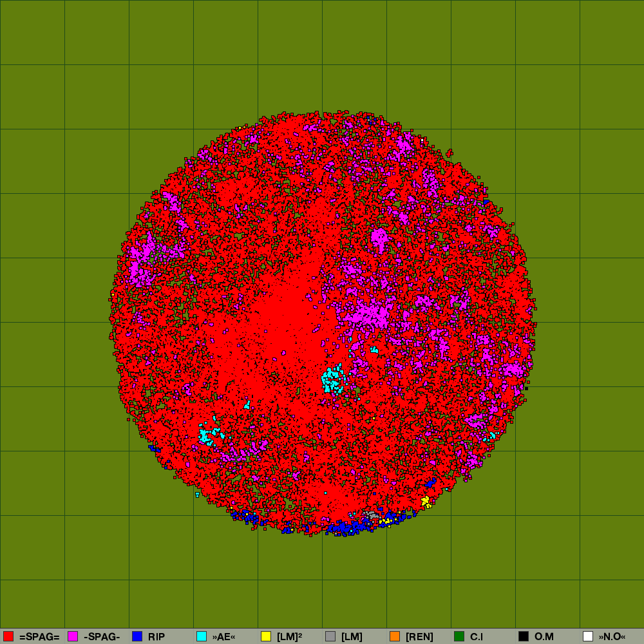Click the black O.M legend swatch

point(524,636)
